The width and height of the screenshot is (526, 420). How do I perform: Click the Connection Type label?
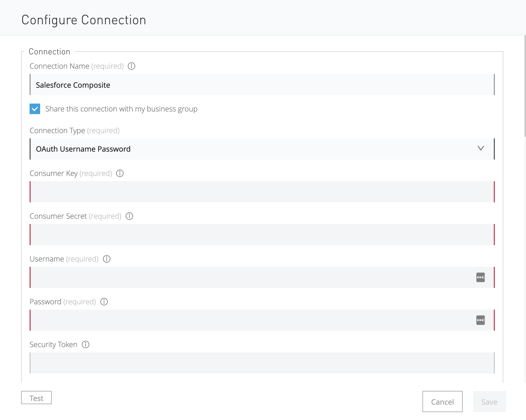[x=74, y=130]
